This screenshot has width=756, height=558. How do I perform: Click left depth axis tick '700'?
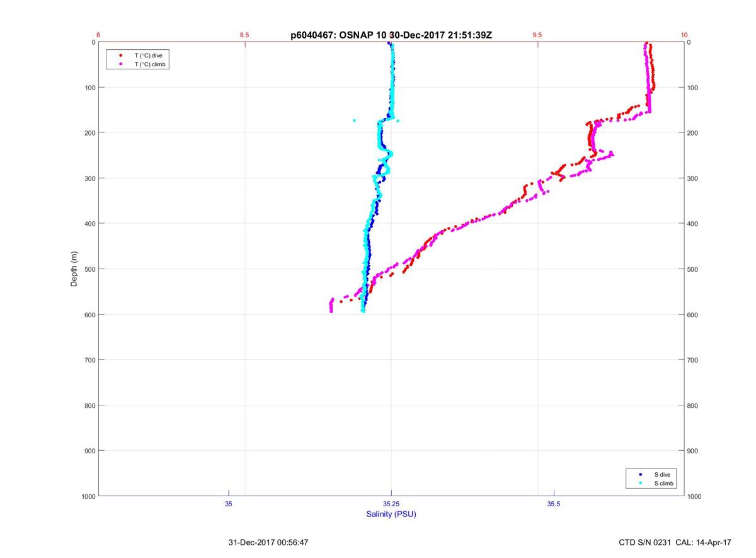tap(89, 360)
